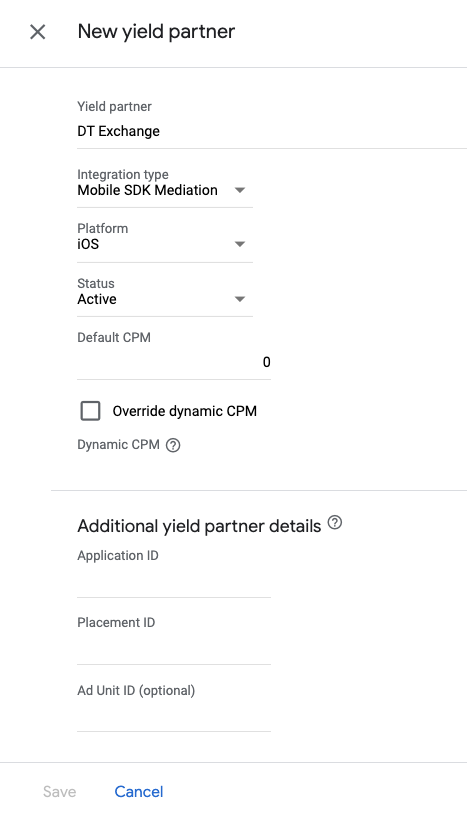Open the Platform dropdown arrow

tap(240, 244)
